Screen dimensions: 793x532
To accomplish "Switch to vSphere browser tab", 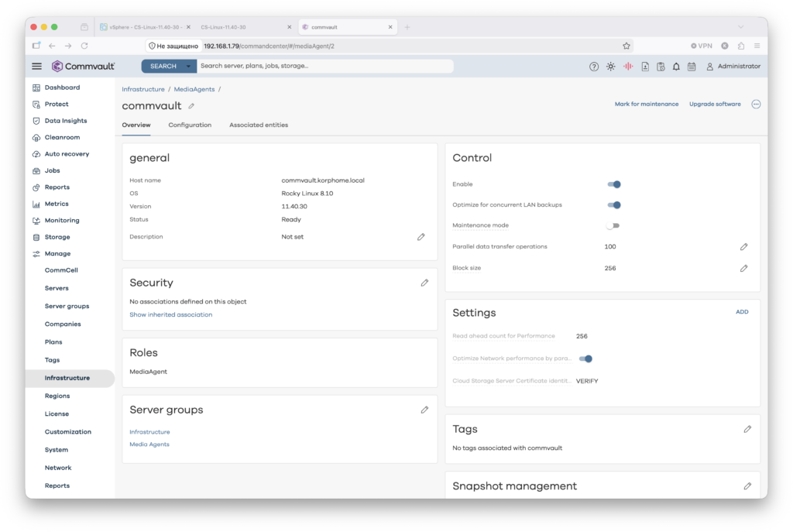I will coord(145,27).
